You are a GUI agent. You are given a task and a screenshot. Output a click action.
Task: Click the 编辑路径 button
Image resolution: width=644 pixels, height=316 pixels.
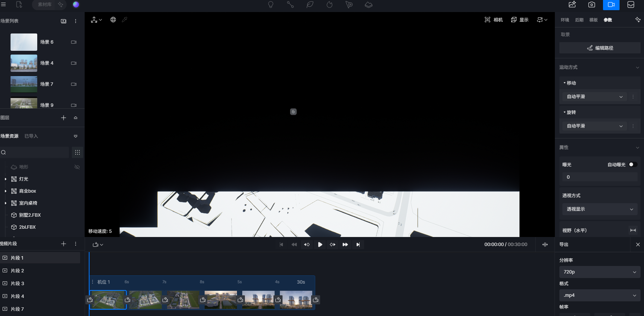(x=600, y=48)
